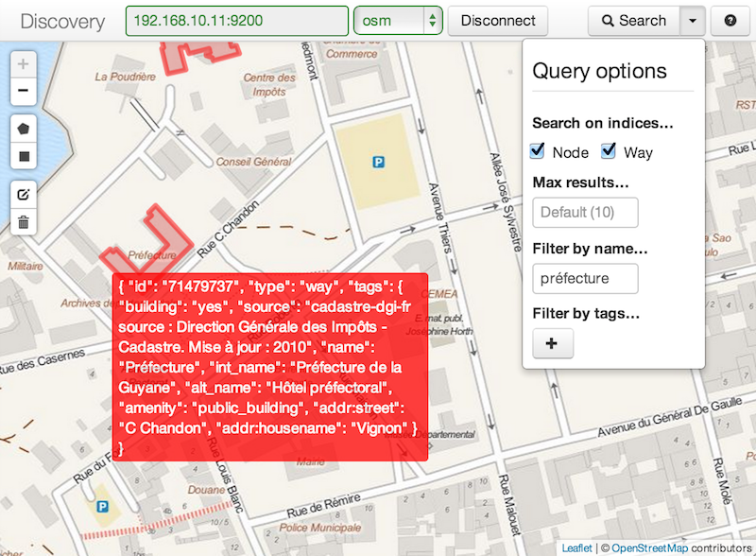Click the Rue Malouet street label

tap(509, 504)
